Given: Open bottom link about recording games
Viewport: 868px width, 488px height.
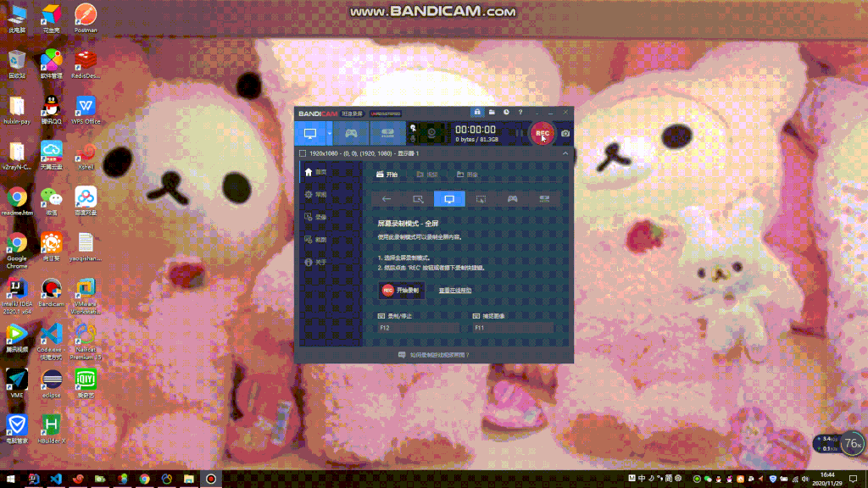Looking at the screenshot, I should click(x=434, y=355).
